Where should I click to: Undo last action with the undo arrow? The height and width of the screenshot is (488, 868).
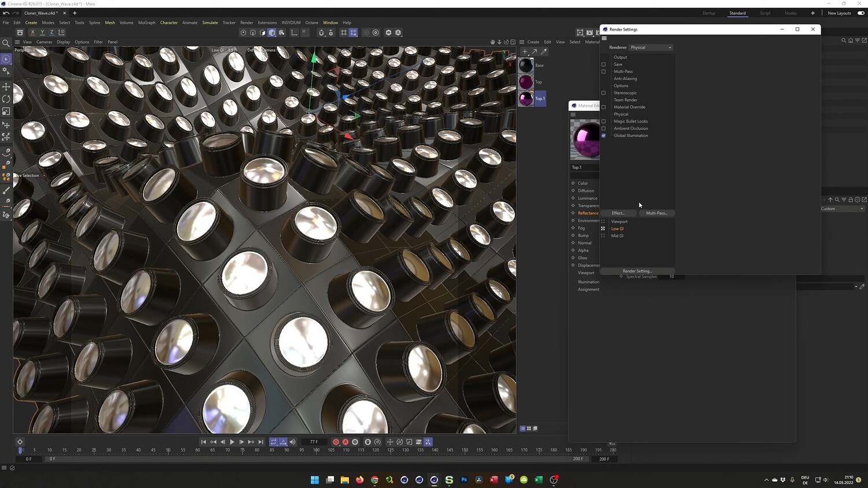click(6, 13)
